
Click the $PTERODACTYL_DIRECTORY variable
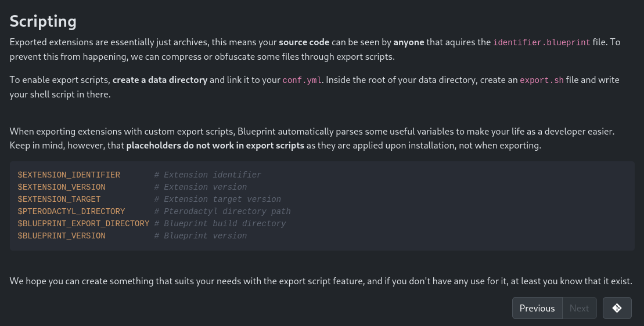pos(71,212)
